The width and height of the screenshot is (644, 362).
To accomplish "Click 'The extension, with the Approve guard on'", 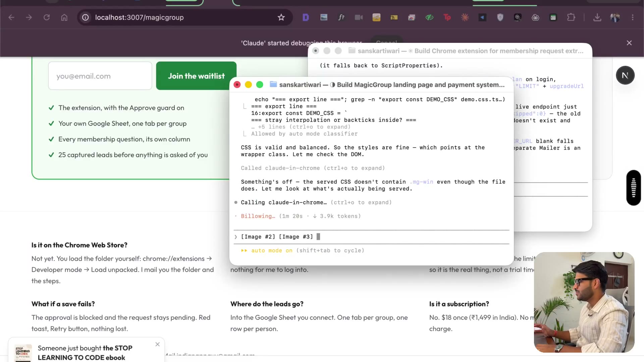I will click(x=121, y=108).
